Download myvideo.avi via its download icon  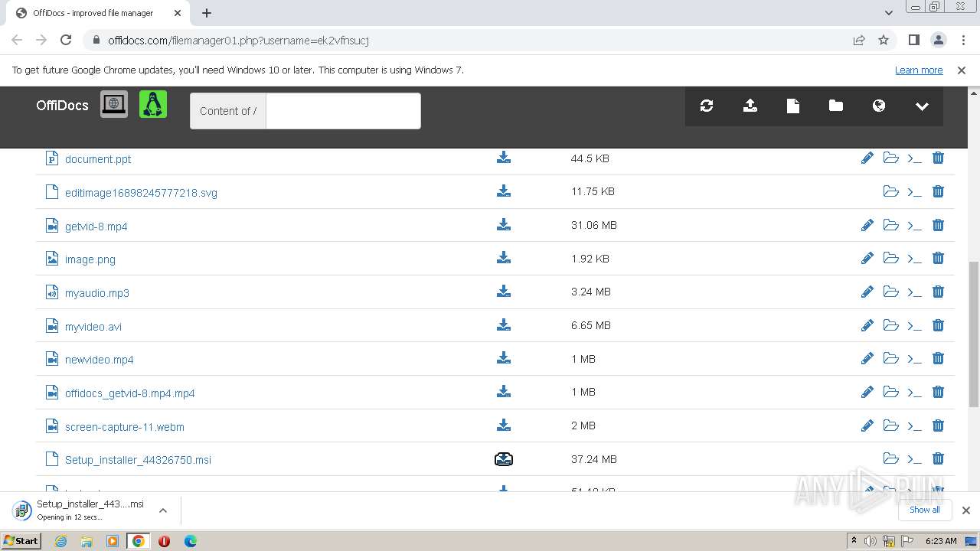(504, 324)
